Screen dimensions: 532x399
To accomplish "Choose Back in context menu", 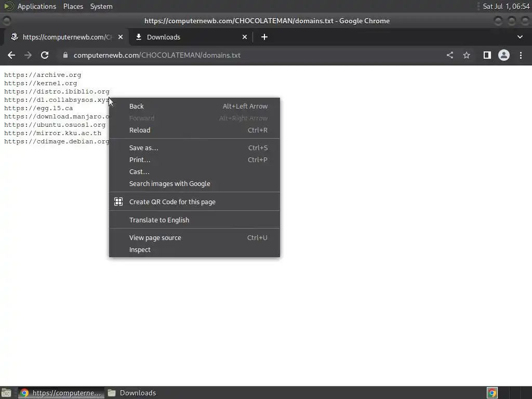I will point(194,106).
